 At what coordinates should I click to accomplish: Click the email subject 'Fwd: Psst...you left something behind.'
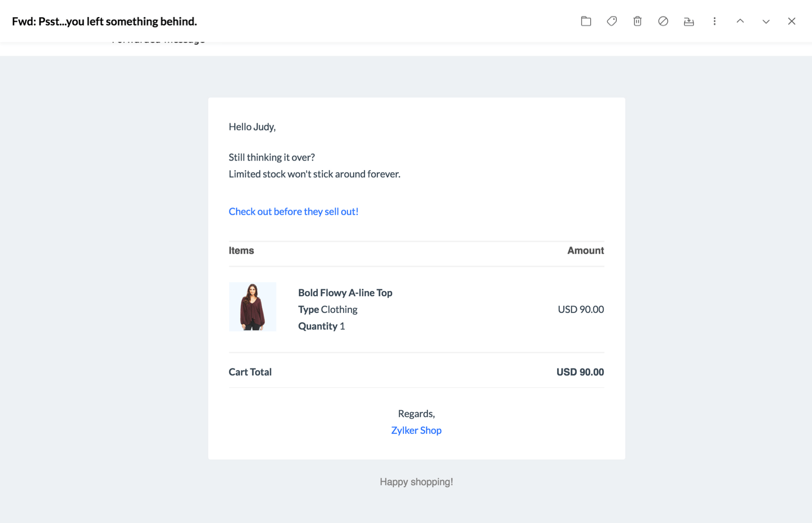point(104,21)
